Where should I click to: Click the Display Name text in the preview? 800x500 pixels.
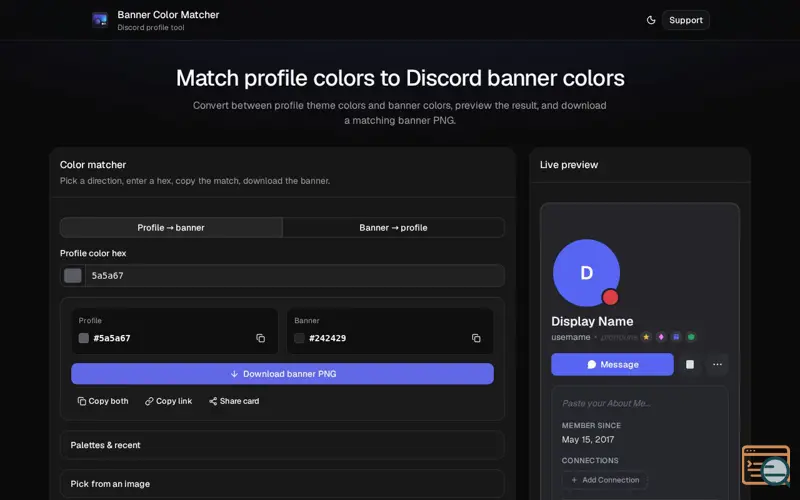592,321
